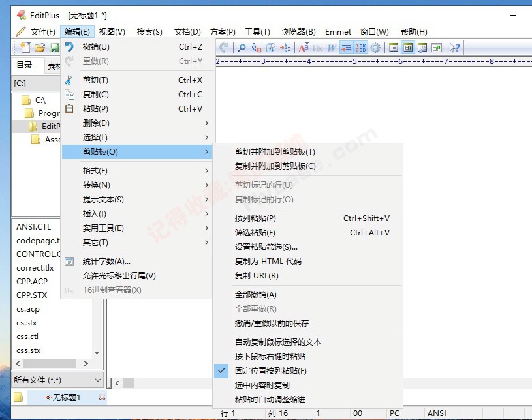
Task: Uncheck 固定位置按列粘贴(F) option
Action: click(x=307, y=371)
